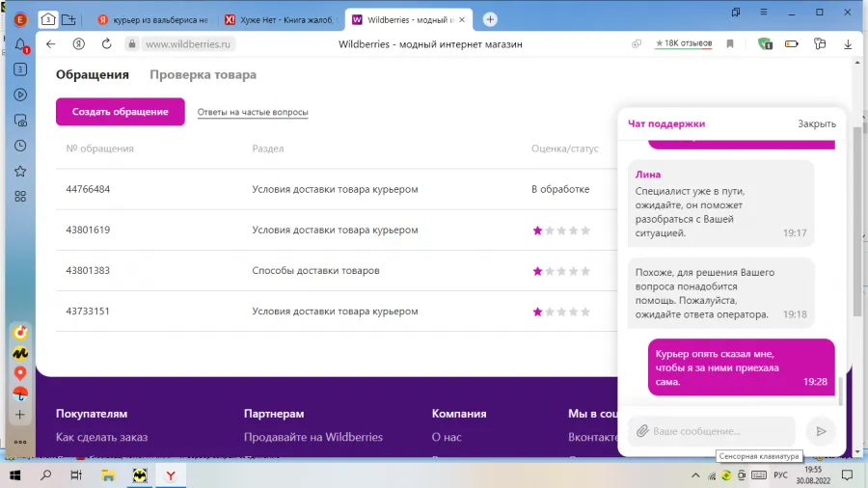Open the battery saver icon

(792, 43)
